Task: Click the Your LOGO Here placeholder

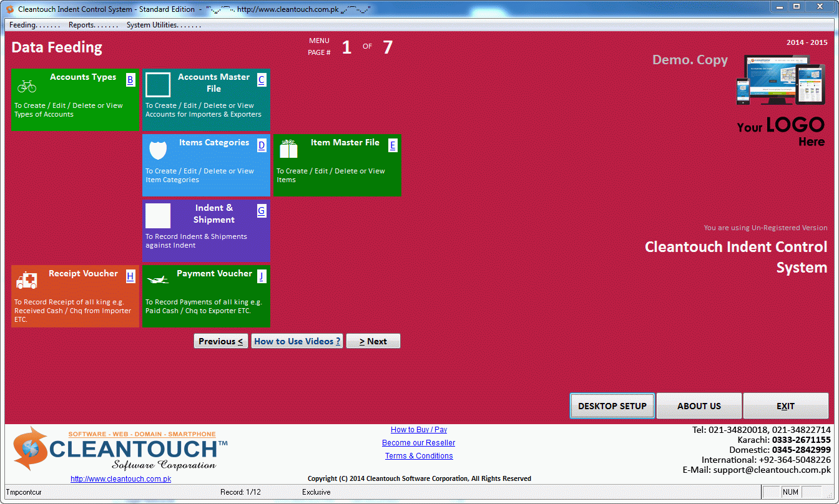Action: click(x=781, y=132)
